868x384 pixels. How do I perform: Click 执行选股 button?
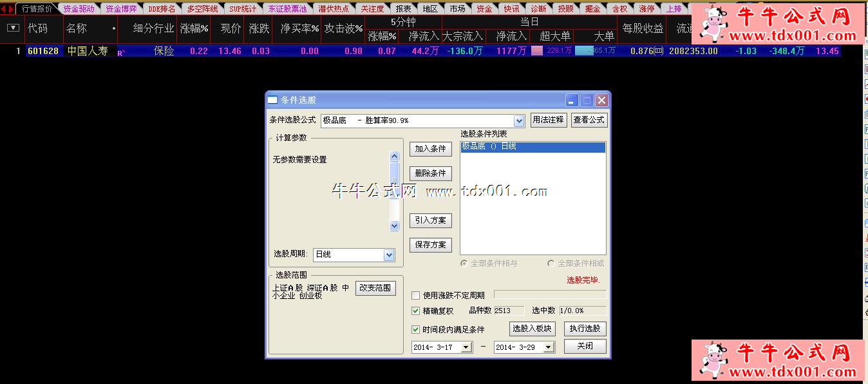click(585, 329)
